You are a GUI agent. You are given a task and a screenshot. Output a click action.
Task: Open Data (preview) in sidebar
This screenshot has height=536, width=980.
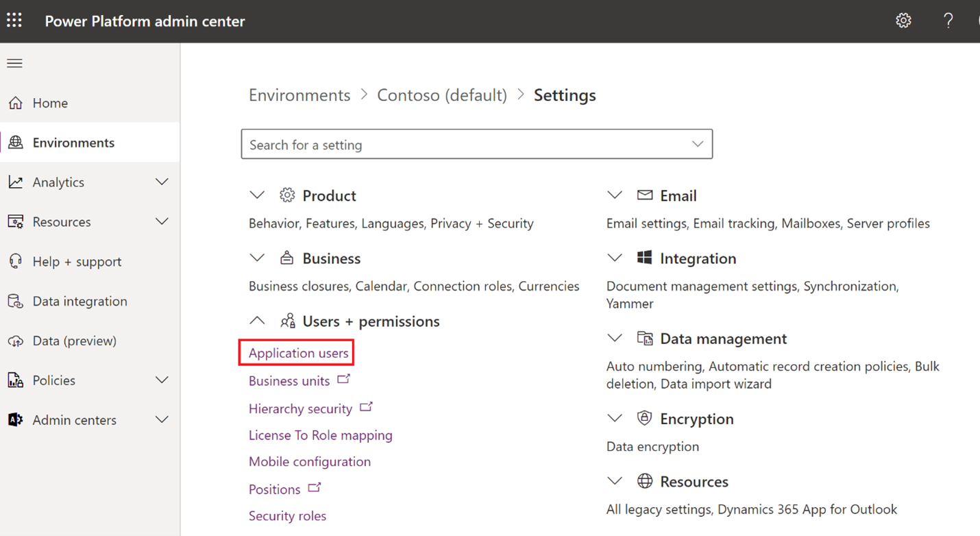point(90,341)
